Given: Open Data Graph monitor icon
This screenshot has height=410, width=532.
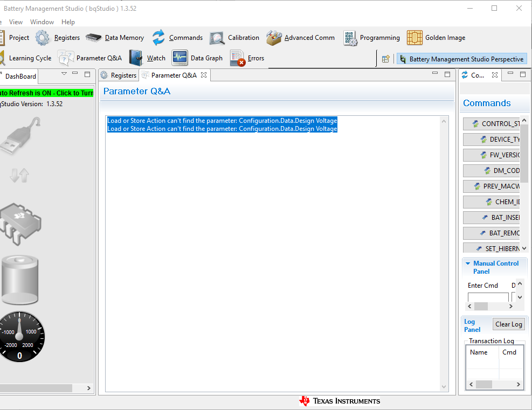Looking at the screenshot, I should (180, 58).
